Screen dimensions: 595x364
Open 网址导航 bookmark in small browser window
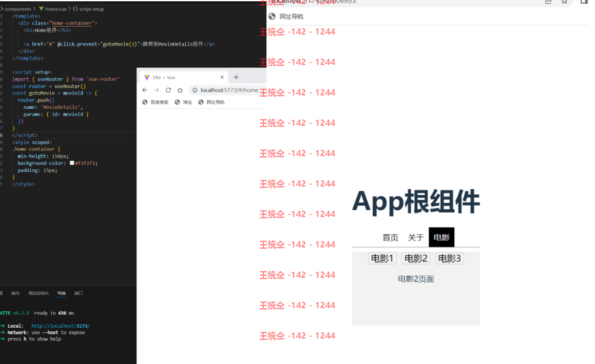point(212,102)
